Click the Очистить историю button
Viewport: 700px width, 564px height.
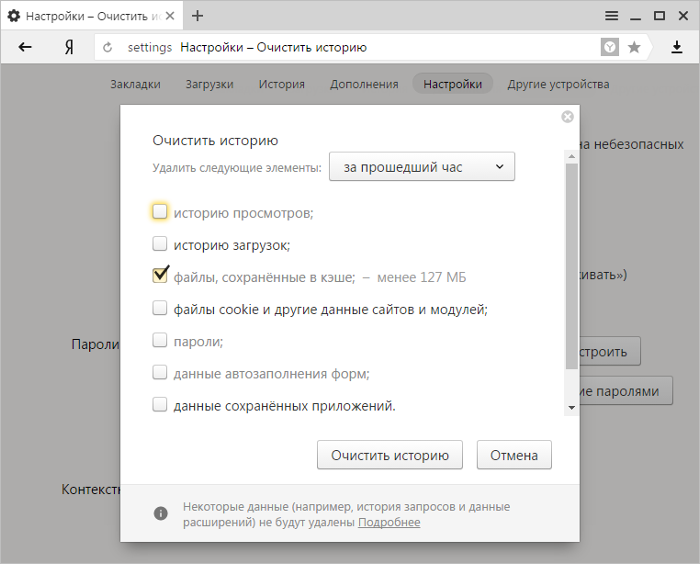[x=390, y=455]
